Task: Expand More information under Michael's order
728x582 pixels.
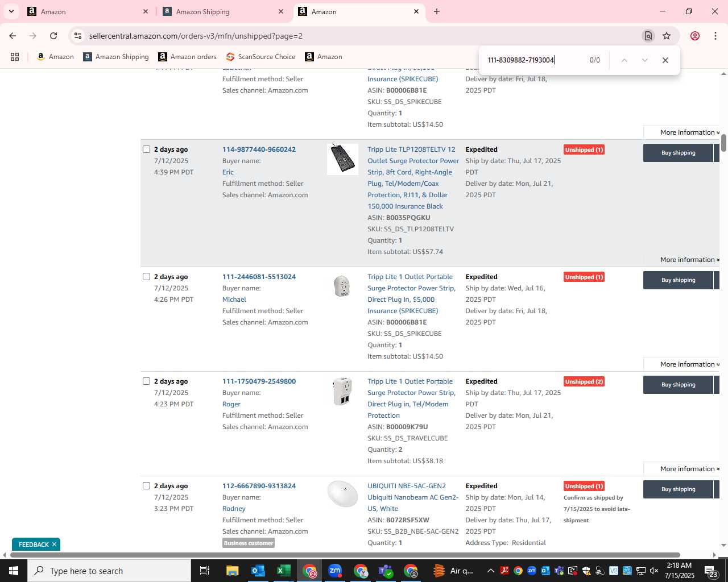Action: [x=689, y=364]
